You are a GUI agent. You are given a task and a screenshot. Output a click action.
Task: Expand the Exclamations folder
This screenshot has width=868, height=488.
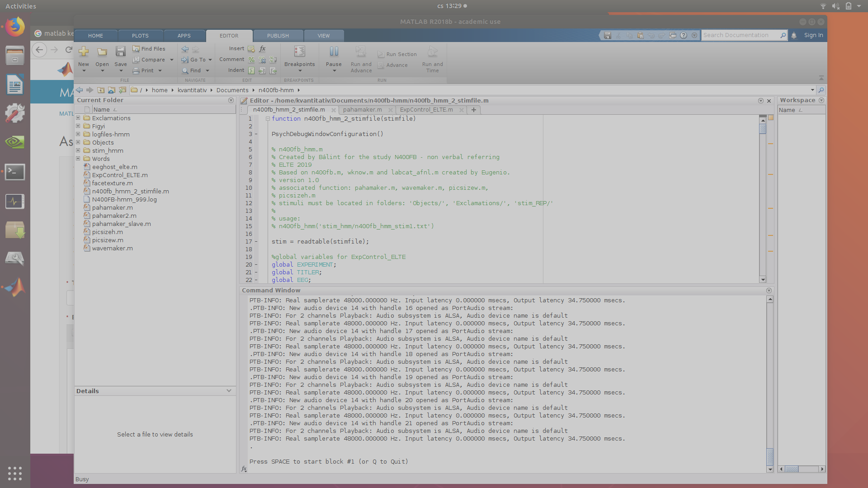tap(78, 118)
